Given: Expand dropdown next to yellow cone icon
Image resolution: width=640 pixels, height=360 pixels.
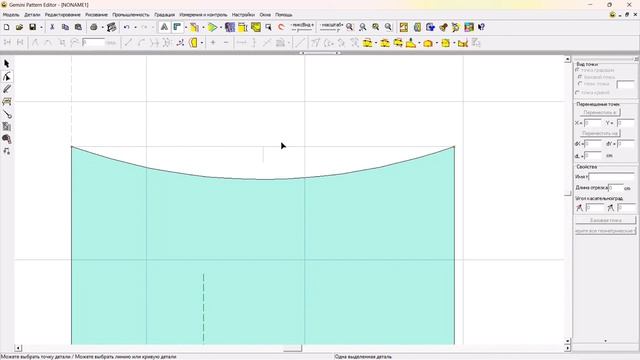Looking at the screenshot, I should click(419, 42).
